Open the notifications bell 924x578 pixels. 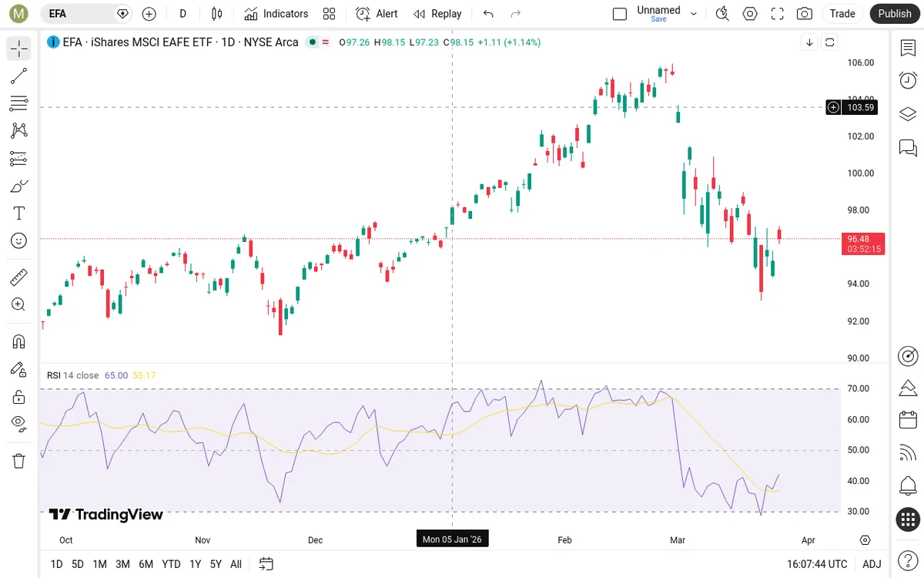pyautogui.click(x=908, y=486)
